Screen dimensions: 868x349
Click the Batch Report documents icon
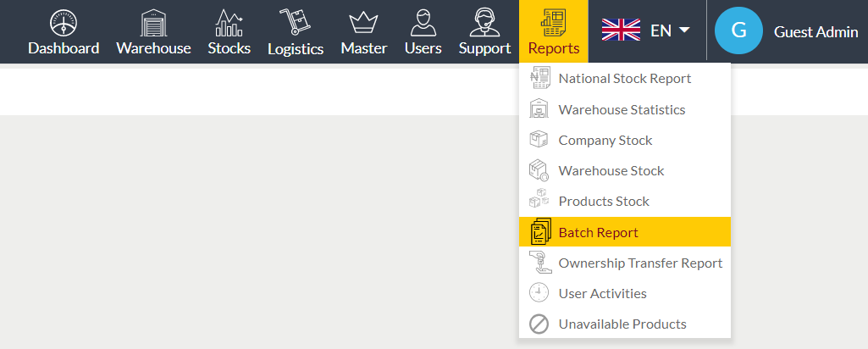click(x=541, y=231)
